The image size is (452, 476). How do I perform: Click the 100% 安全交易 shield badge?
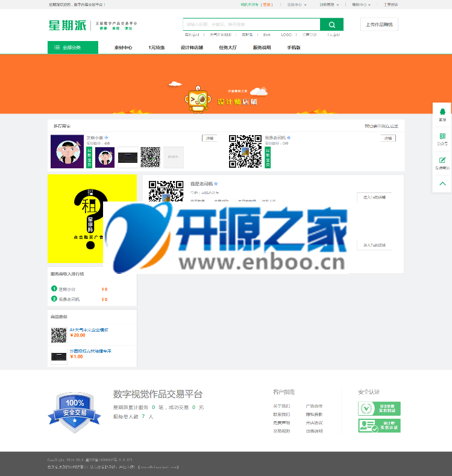pos(74,412)
